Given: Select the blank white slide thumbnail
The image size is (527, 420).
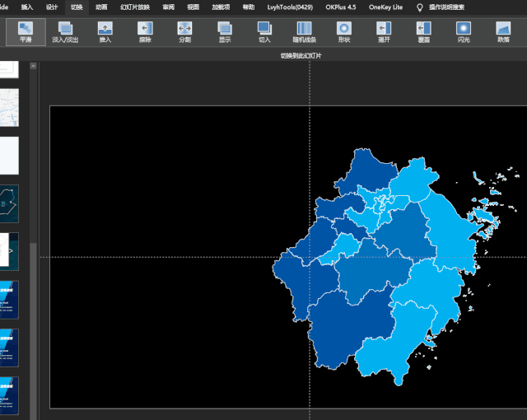Looking at the screenshot, I should [x=9, y=156].
